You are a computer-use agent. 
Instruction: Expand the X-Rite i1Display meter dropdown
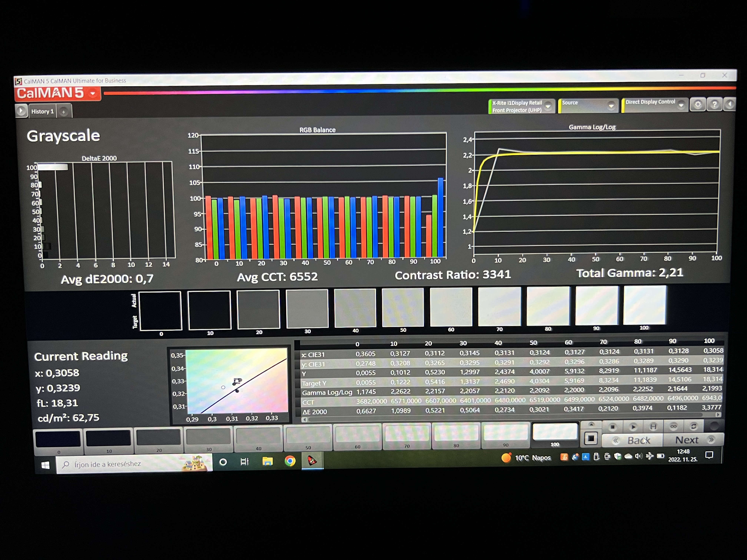pyautogui.click(x=548, y=106)
